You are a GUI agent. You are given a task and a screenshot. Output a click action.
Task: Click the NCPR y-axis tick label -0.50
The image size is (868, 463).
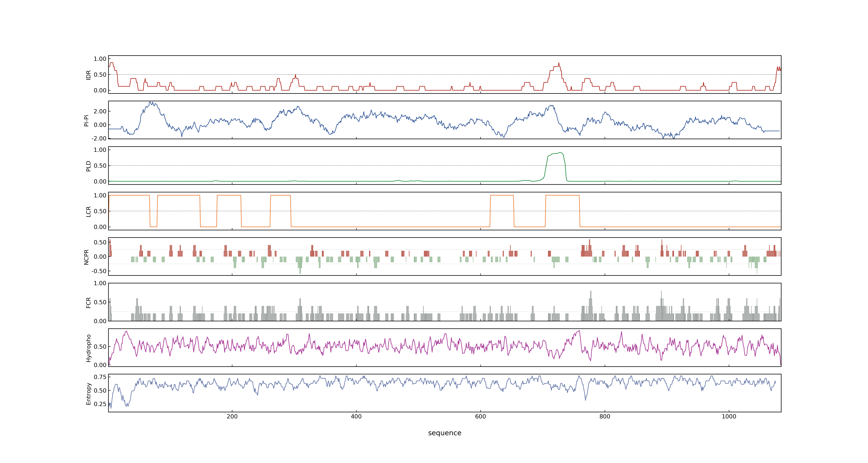(99, 271)
